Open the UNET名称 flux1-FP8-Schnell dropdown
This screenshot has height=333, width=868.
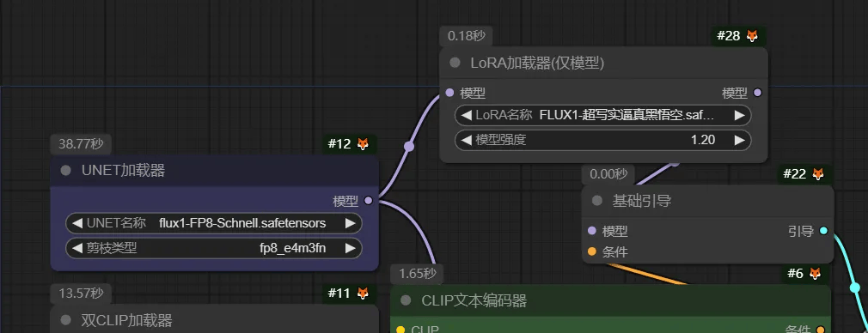(214, 223)
